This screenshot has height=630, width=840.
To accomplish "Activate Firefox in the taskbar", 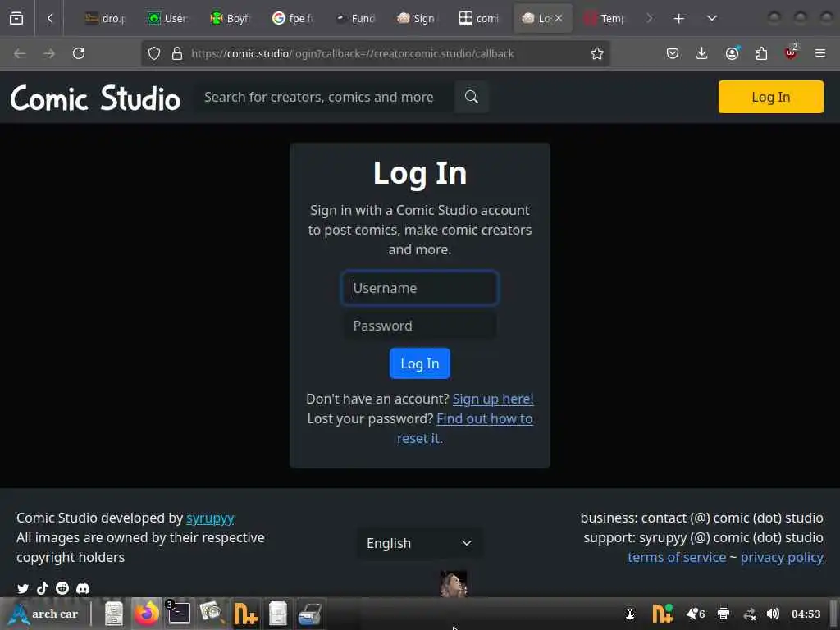I will click(146, 614).
